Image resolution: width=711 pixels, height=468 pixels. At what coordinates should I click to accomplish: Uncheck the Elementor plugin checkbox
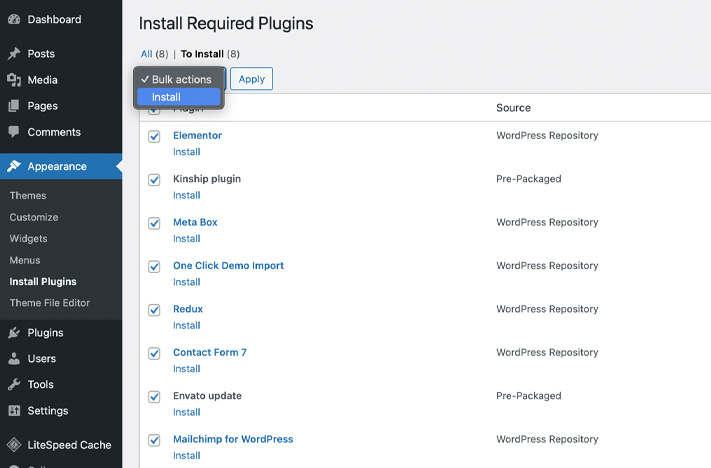click(x=154, y=136)
